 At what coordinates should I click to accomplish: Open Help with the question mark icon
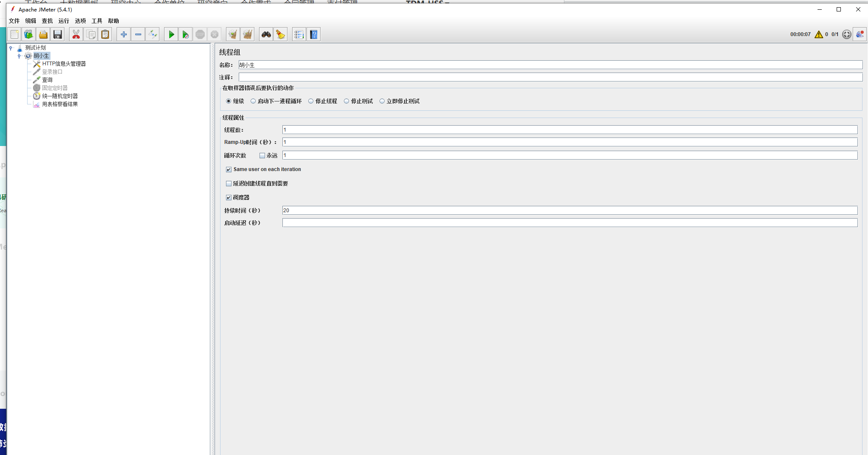(314, 34)
